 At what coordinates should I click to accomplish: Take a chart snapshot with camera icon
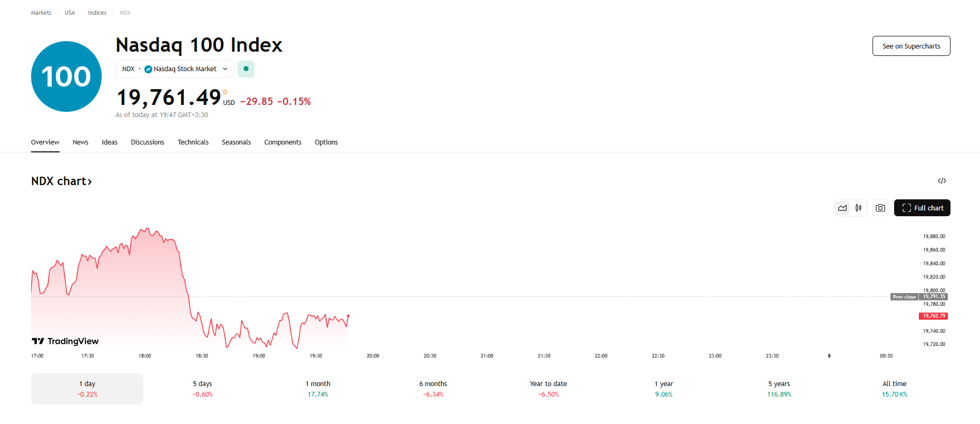click(880, 208)
